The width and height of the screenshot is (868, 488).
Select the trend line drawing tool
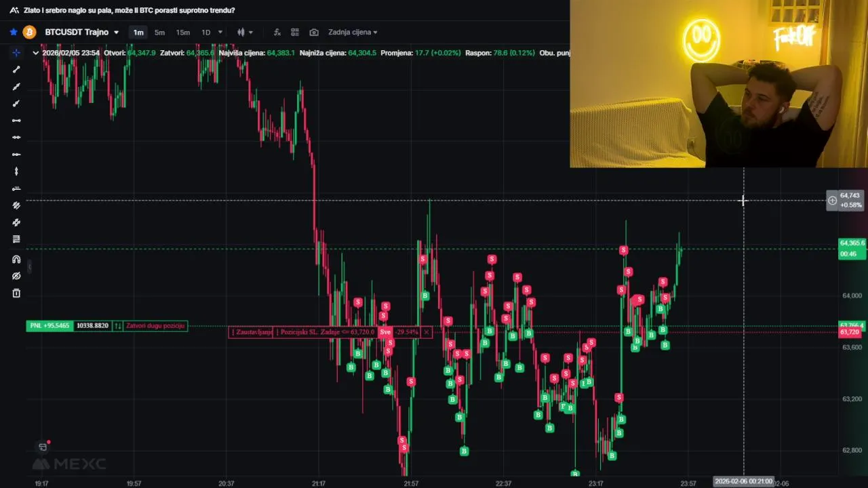16,70
